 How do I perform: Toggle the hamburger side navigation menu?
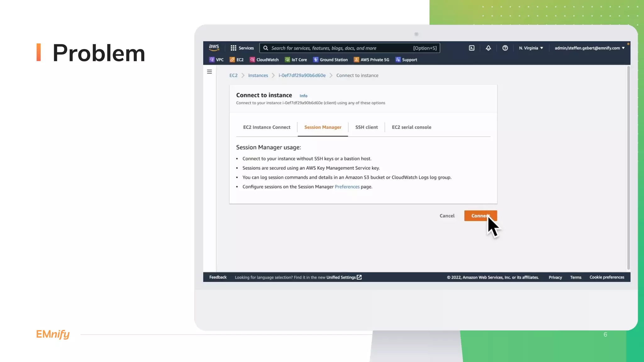209,72
